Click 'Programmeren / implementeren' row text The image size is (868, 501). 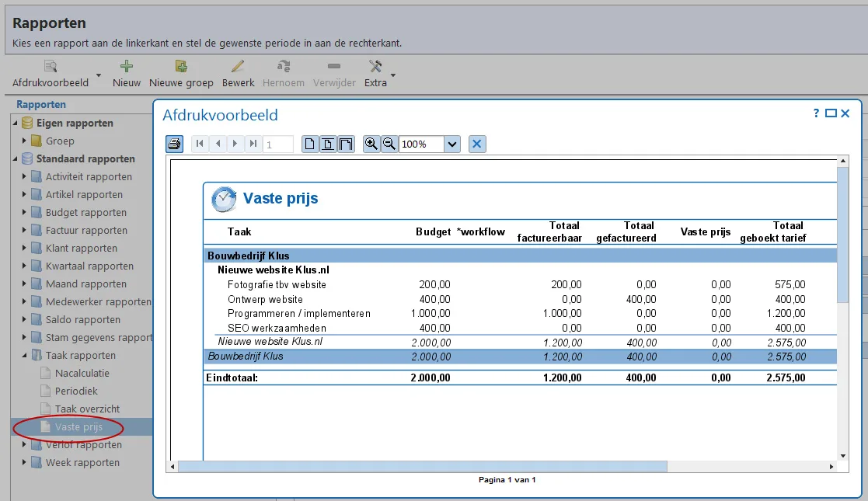tap(299, 313)
